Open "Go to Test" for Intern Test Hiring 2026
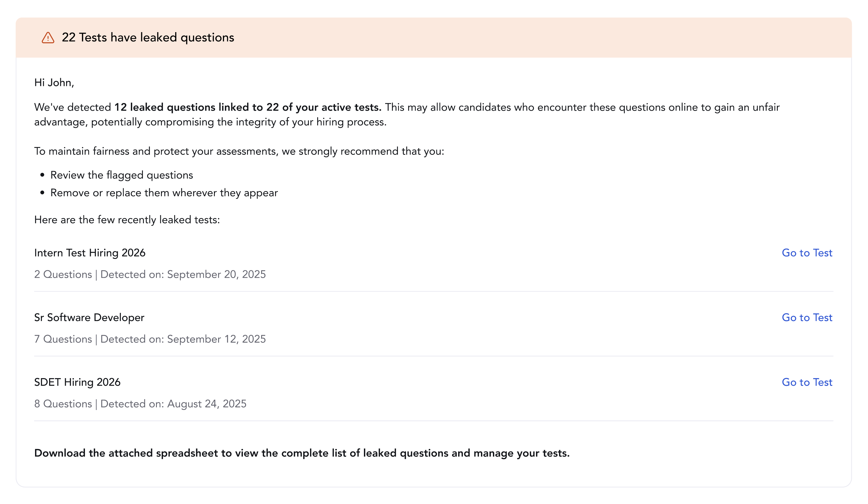This screenshot has height=504, width=868. pos(807,253)
